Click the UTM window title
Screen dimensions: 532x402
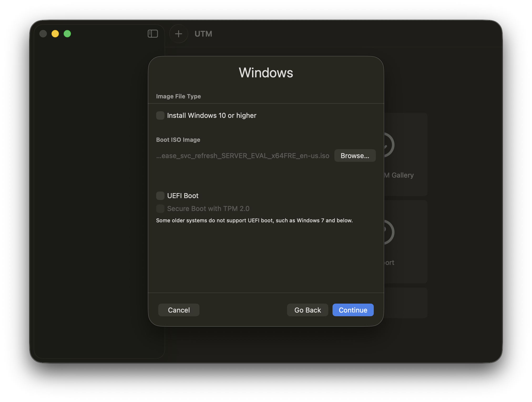click(x=203, y=34)
